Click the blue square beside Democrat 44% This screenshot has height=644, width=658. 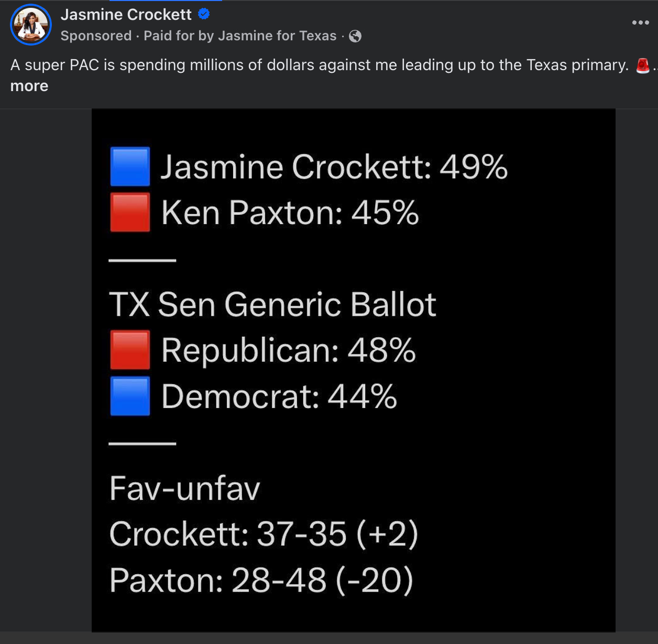click(x=130, y=396)
